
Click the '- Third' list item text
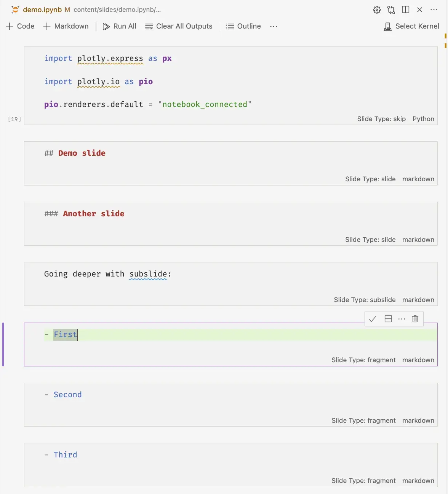61,455
